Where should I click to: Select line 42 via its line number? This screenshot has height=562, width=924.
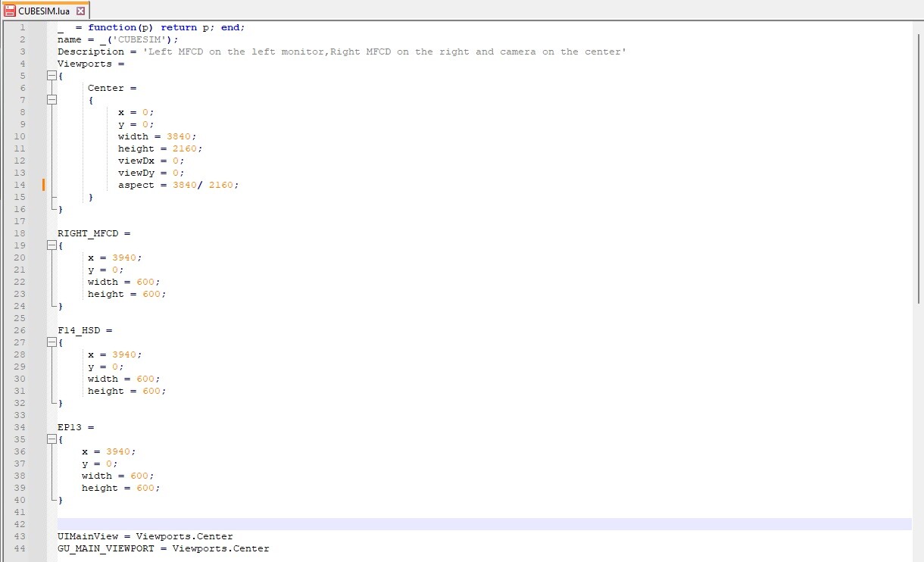20,524
